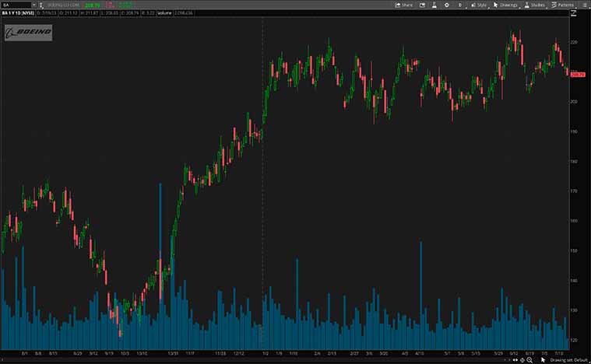Screen dimensions: 591x364
Task: Click the BA symbol input field
Action: (16, 5)
